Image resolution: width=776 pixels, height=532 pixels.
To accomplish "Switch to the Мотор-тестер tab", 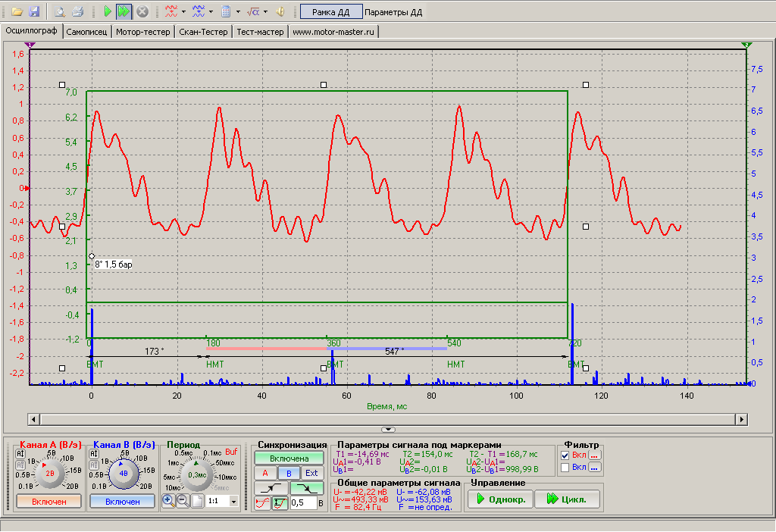I will click(143, 32).
